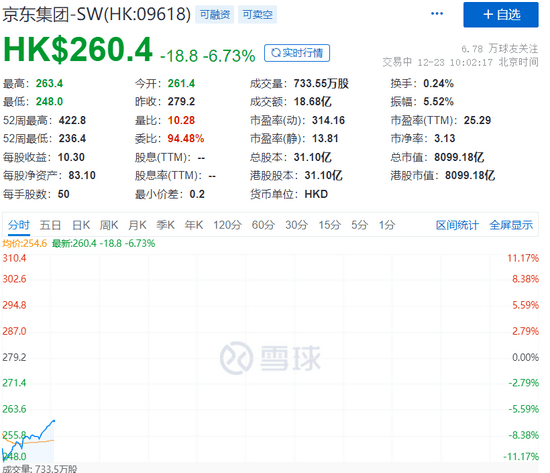Viewport: 550px width, 473px height.
Task: Refresh quote via 实时行情 button
Action: click(x=297, y=53)
